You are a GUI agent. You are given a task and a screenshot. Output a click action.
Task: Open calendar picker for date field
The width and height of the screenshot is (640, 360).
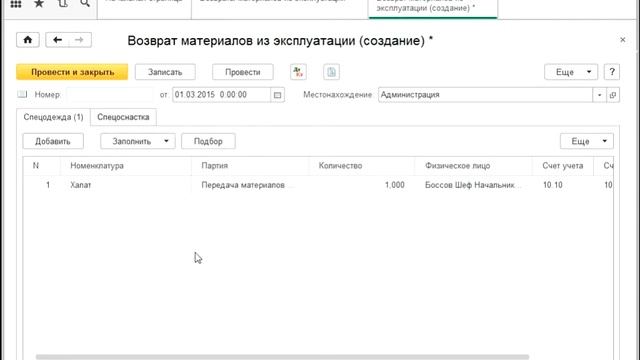278,95
